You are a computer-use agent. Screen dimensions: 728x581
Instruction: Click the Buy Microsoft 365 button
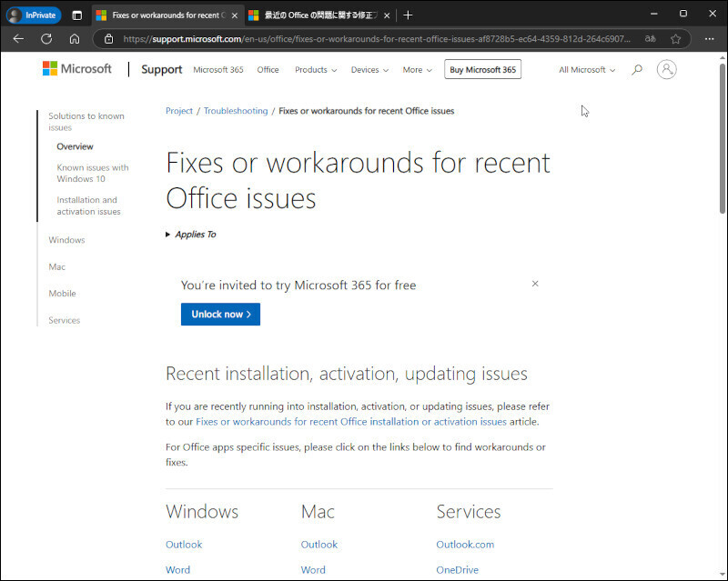(483, 69)
